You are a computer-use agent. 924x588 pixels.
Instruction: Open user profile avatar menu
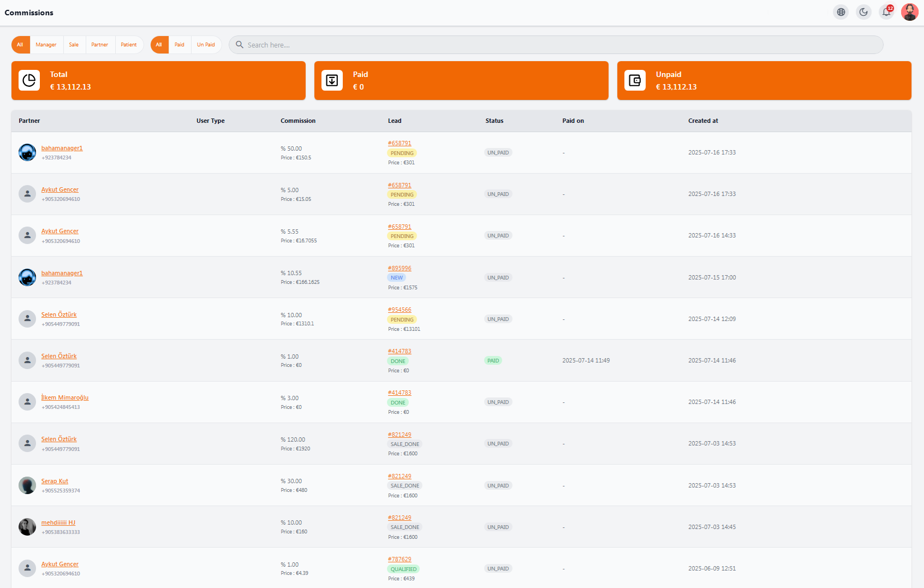pos(909,12)
